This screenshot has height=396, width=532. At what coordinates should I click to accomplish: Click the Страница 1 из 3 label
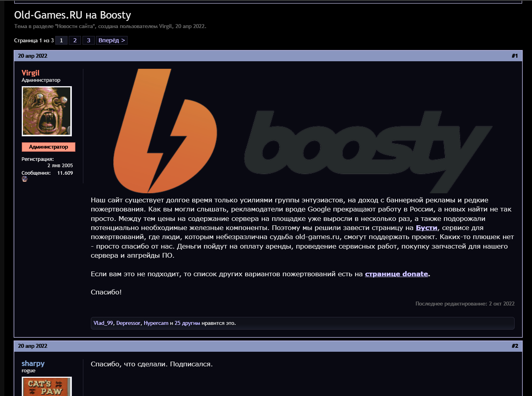pos(34,40)
